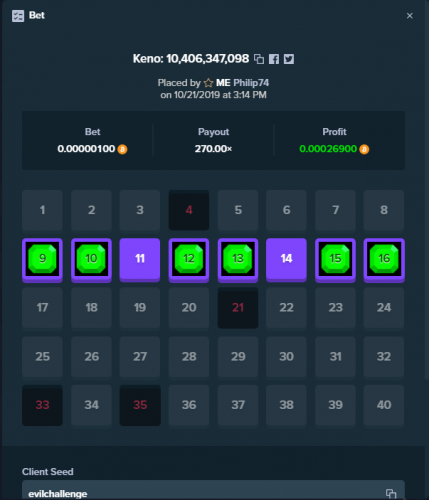Share bet on Facebook icon
Image resolution: width=429 pixels, height=500 pixels.
point(274,59)
